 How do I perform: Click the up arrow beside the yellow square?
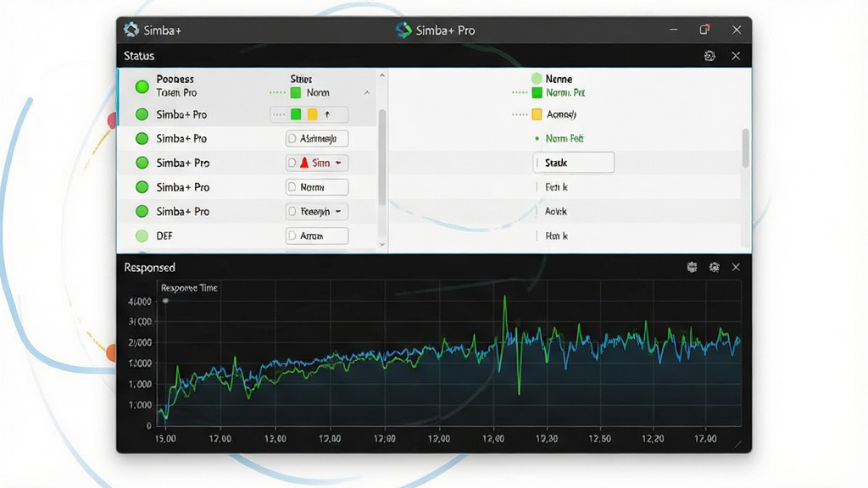tap(327, 114)
